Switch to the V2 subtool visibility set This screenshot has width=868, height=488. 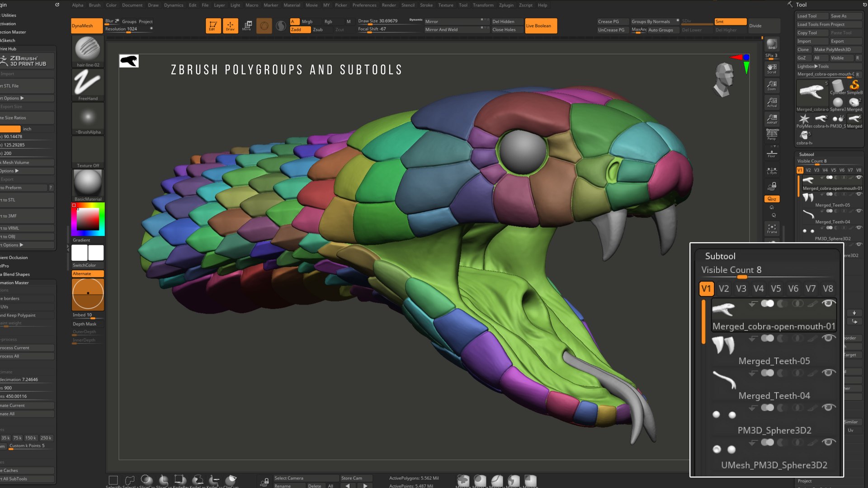[808, 170]
